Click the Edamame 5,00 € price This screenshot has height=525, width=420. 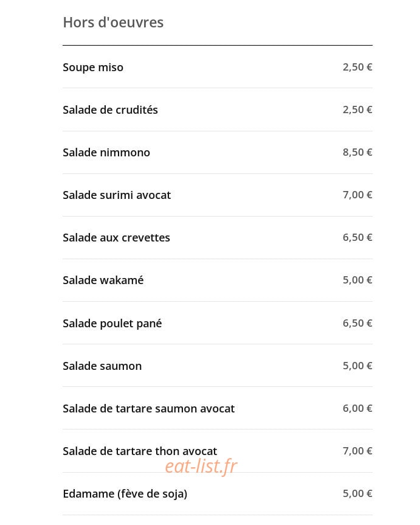click(x=357, y=493)
